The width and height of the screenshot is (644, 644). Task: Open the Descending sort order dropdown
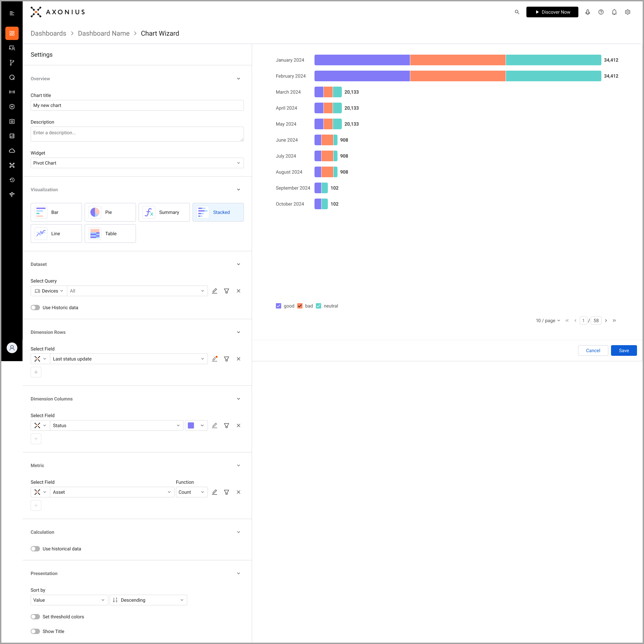pos(148,600)
